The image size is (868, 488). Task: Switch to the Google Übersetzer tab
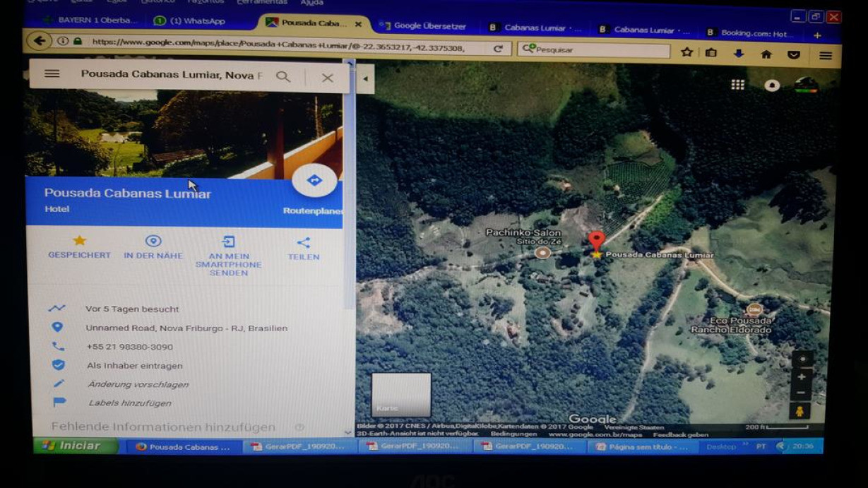(424, 26)
